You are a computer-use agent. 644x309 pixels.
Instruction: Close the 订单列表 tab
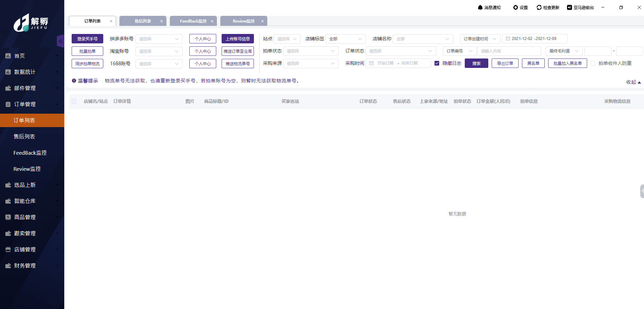coord(111,21)
